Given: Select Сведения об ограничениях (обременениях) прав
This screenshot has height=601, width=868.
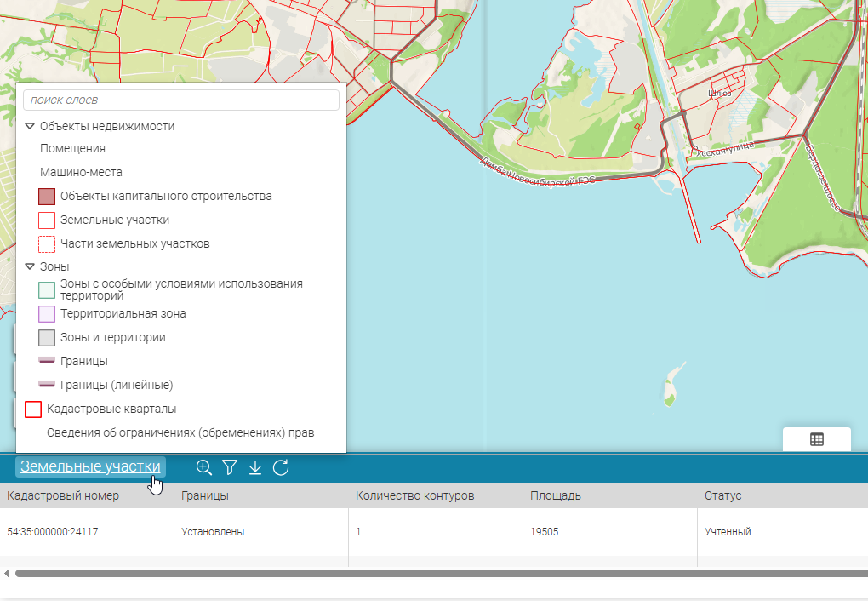Looking at the screenshot, I should coord(180,432).
